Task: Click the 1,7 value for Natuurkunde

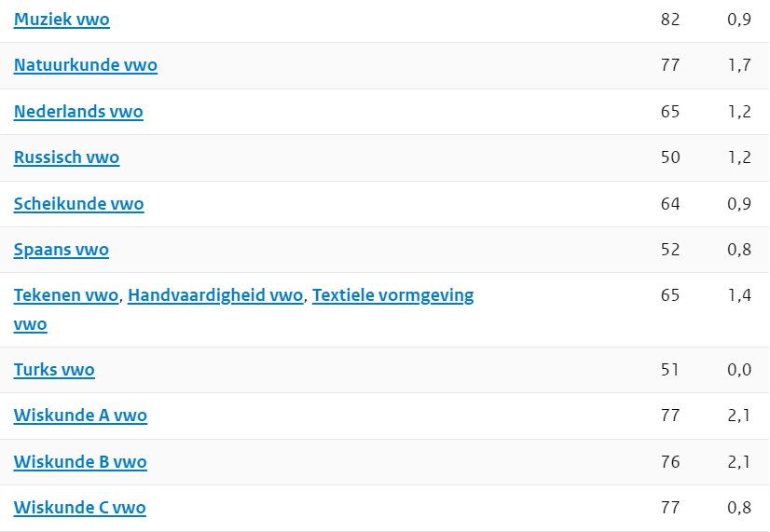Action: pos(739,65)
